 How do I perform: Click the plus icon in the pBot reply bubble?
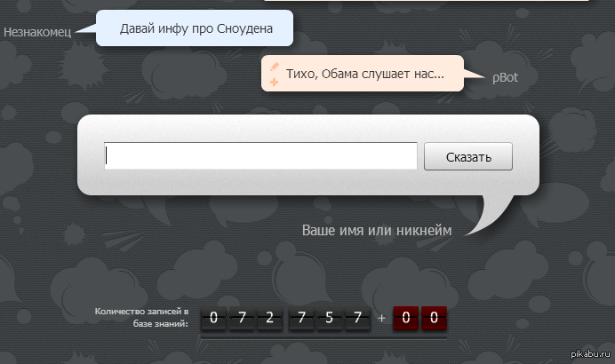pos(275,82)
